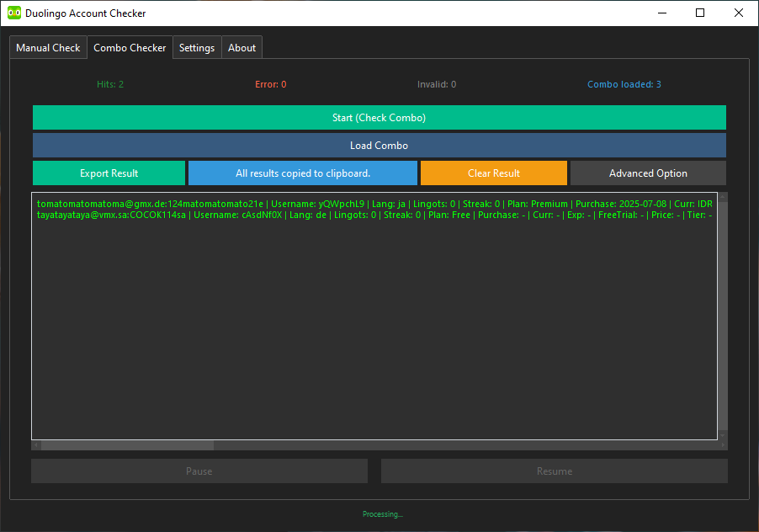The width and height of the screenshot is (759, 532).
Task: Click the blue copy-to-clipboard results button
Action: [x=303, y=173]
